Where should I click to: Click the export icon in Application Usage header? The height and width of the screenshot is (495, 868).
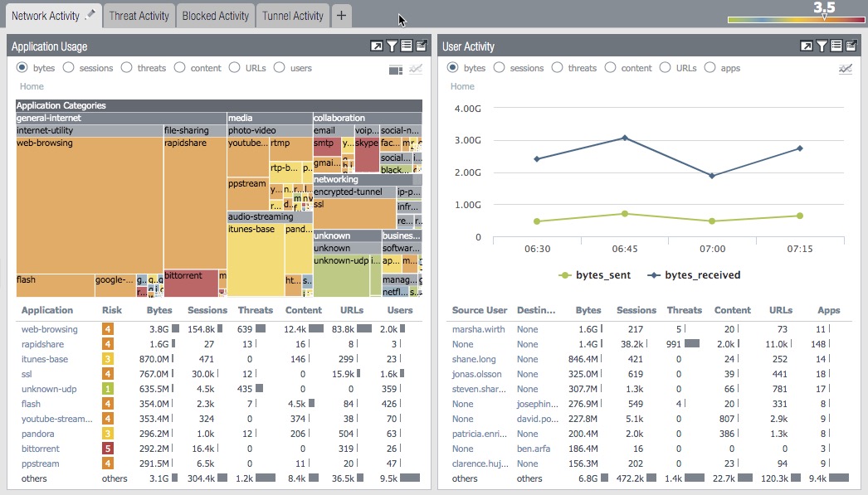(421, 46)
